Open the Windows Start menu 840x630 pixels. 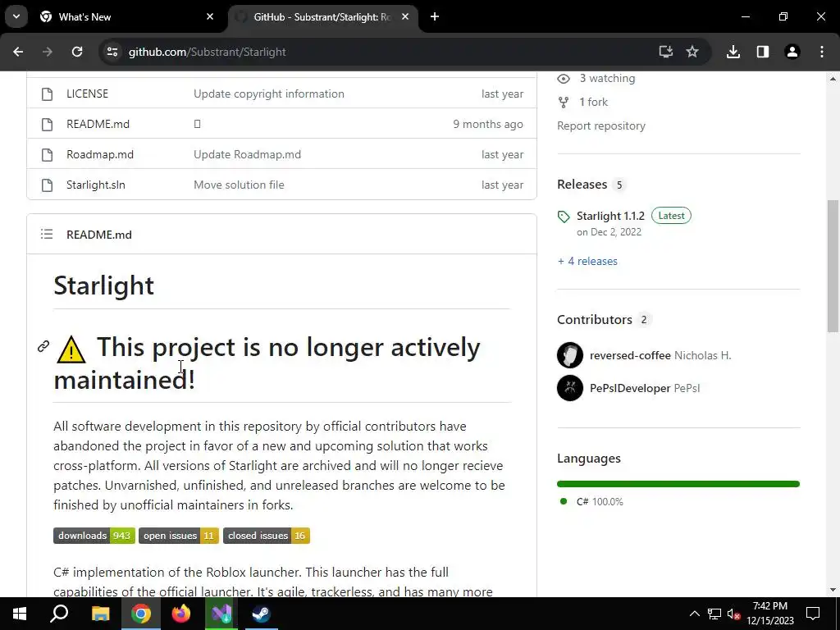click(x=20, y=614)
